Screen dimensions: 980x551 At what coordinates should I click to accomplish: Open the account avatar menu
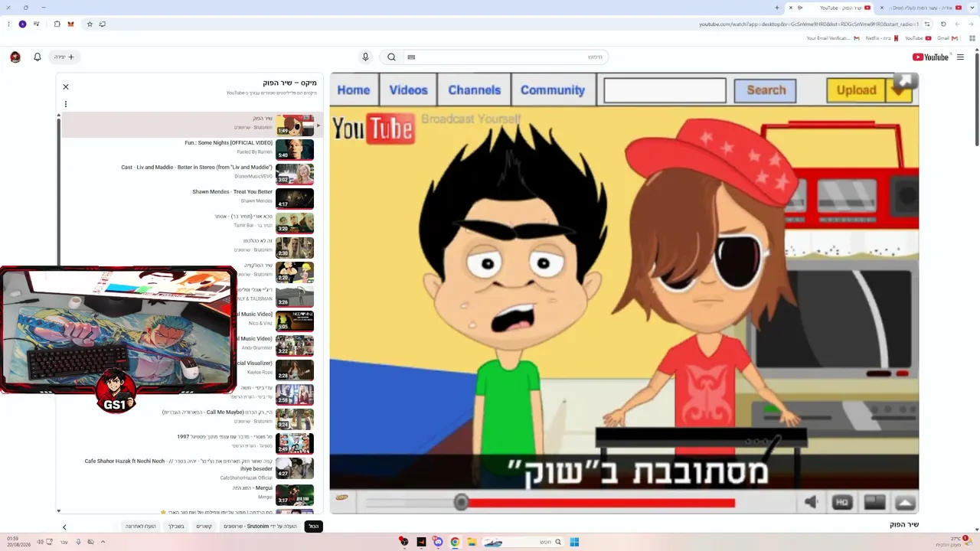(15, 57)
